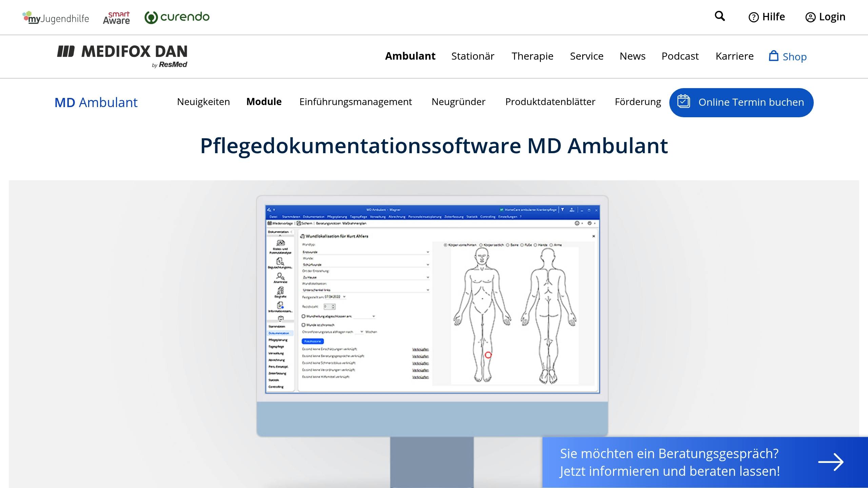This screenshot has height=488, width=868.
Task: Click the MEDIFOX DAN by ResMed logo
Action: (x=122, y=56)
